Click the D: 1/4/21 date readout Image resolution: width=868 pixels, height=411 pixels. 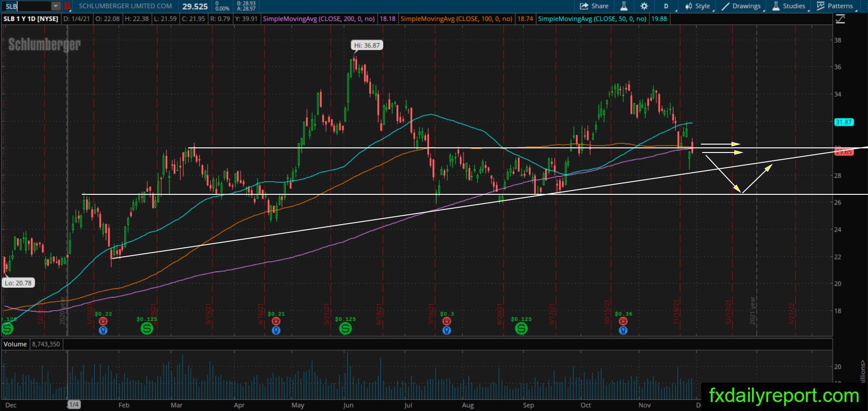[77, 19]
